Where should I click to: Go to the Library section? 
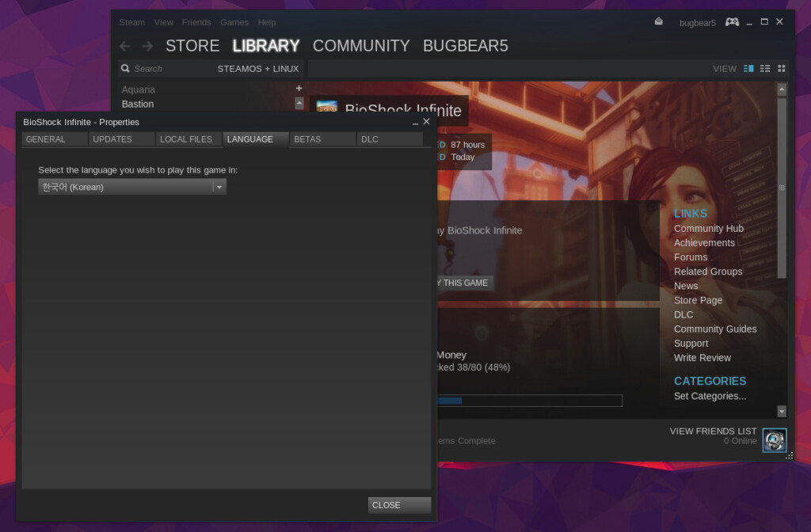coord(266,46)
